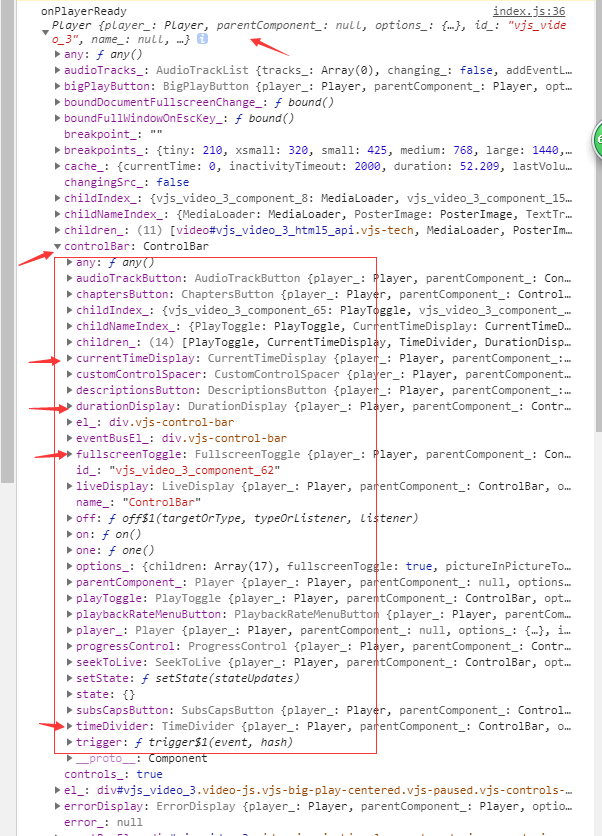Expand the off: f off$1 function

tap(69, 518)
